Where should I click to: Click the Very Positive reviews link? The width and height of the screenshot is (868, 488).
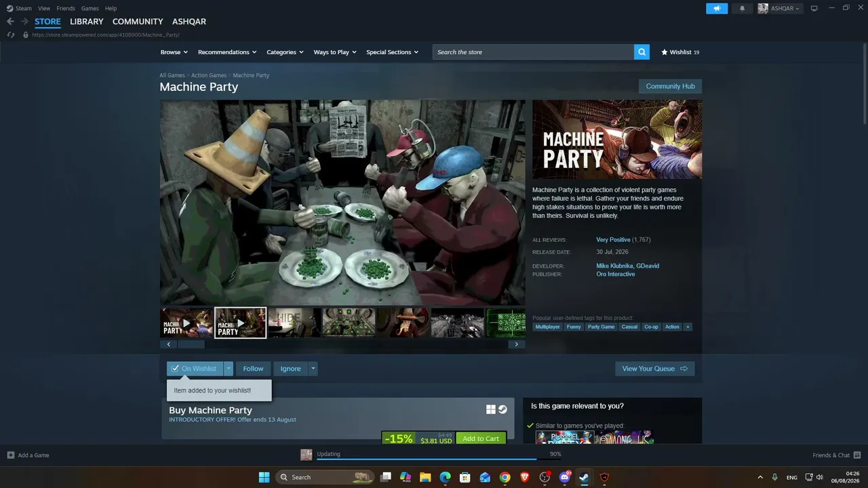(x=613, y=240)
